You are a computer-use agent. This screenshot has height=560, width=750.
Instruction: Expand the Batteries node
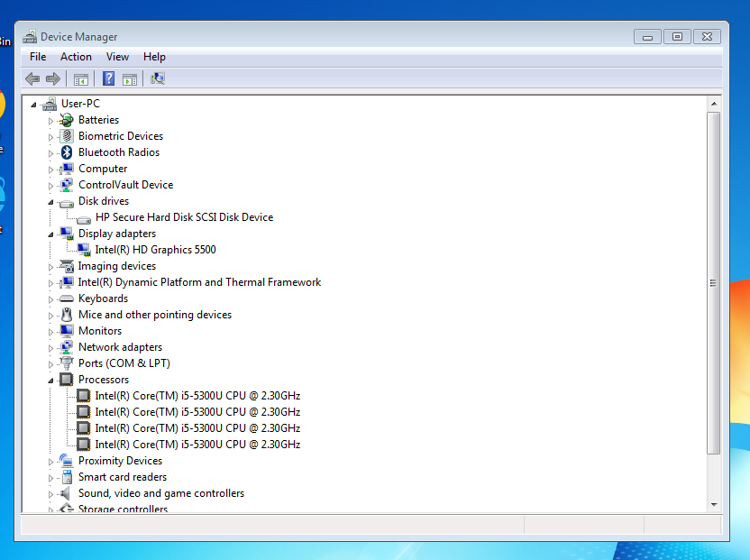50,121
